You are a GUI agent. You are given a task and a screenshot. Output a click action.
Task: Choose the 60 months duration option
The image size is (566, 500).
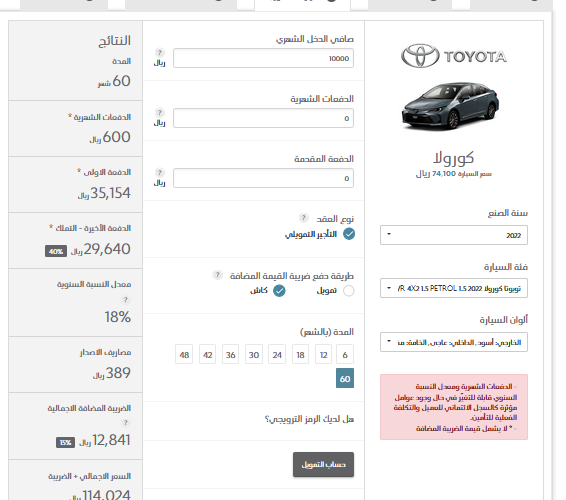pos(345,378)
